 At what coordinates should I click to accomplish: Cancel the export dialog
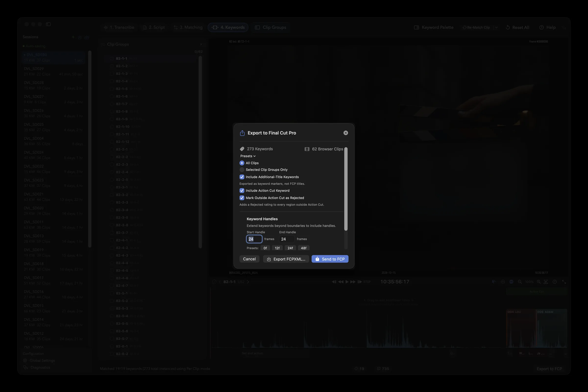[x=249, y=259]
